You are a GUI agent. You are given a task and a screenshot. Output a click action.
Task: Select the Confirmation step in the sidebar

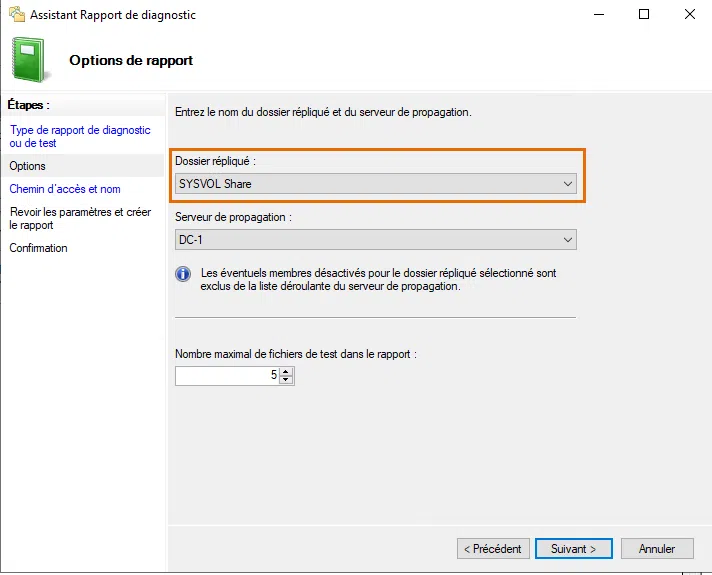point(39,248)
